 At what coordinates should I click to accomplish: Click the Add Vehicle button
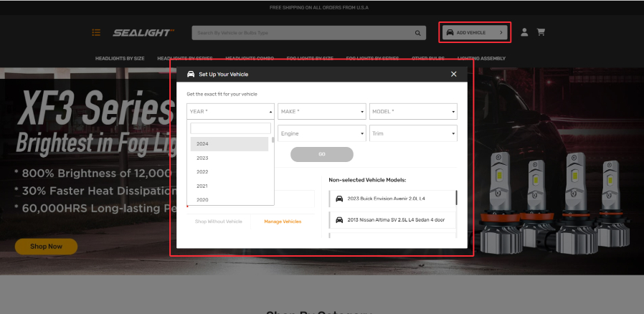pos(475,32)
